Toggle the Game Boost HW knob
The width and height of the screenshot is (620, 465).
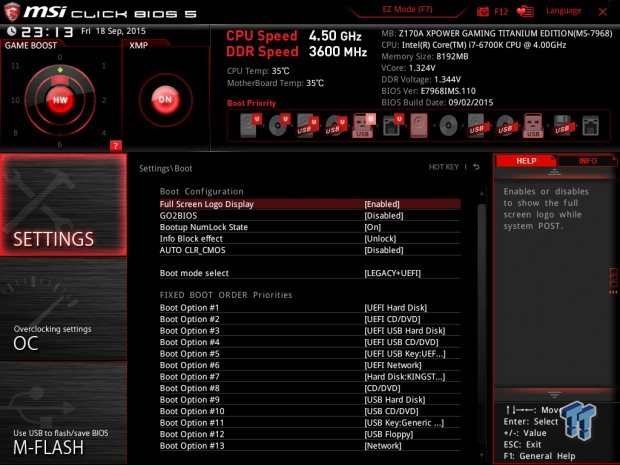60,100
